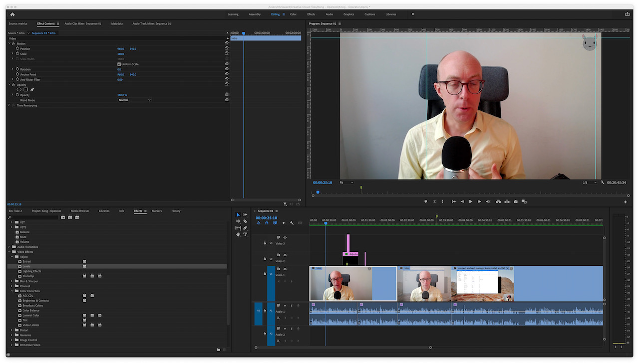This screenshot has height=364, width=639.
Task: Toggle lock on Video 3 track
Action: (x=265, y=243)
